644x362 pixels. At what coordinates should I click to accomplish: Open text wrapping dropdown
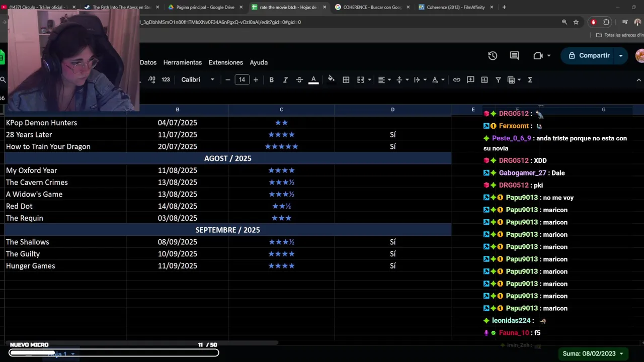(x=420, y=80)
